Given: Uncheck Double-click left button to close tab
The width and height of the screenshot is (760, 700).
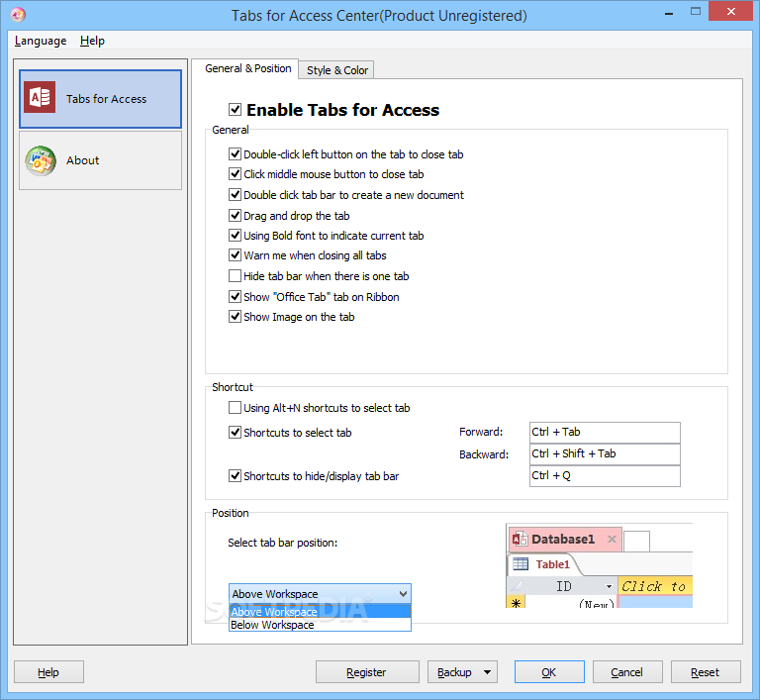Looking at the screenshot, I should (x=236, y=154).
